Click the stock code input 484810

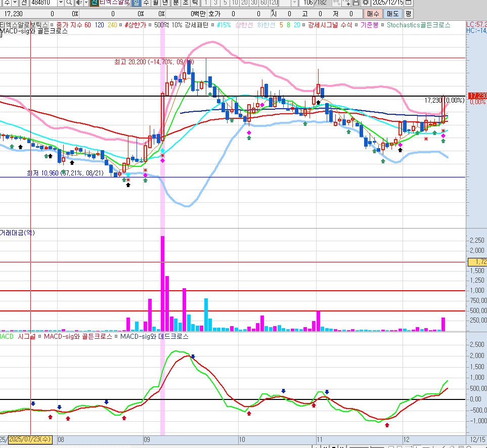(44, 3)
